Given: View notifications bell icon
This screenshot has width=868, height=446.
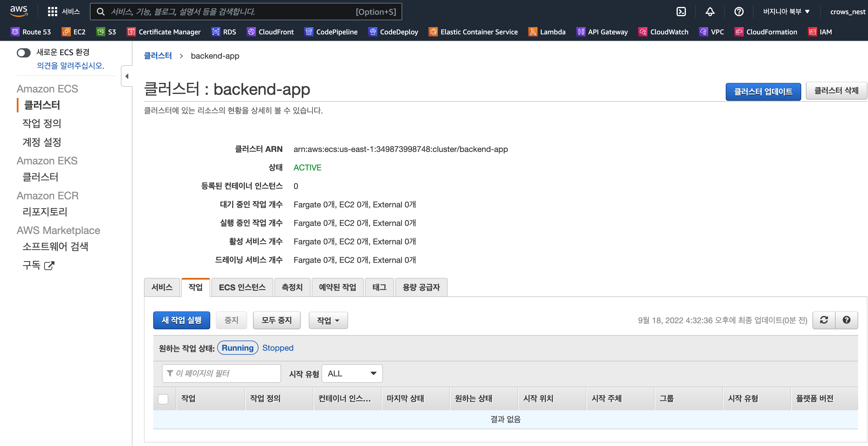Looking at the screenshot, I should (710, 12).
